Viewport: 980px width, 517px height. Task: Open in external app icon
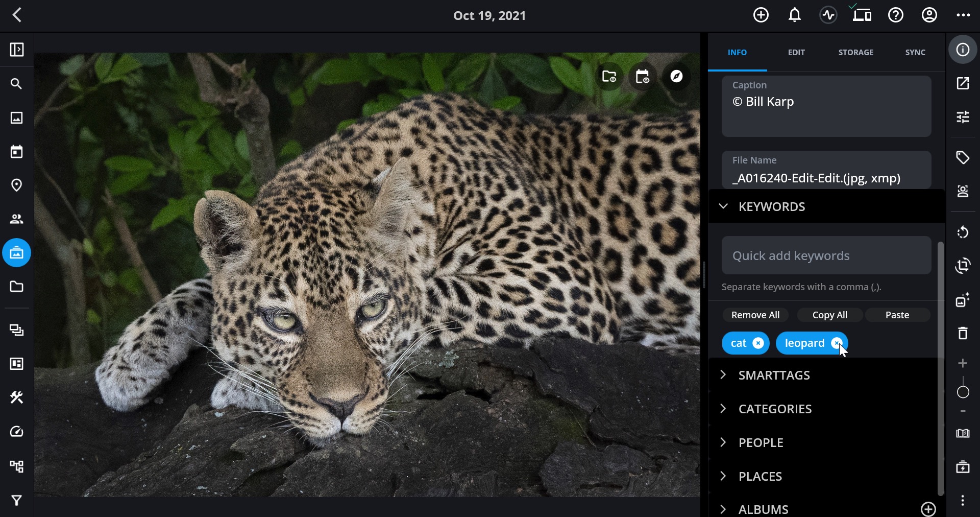[963, 84]
